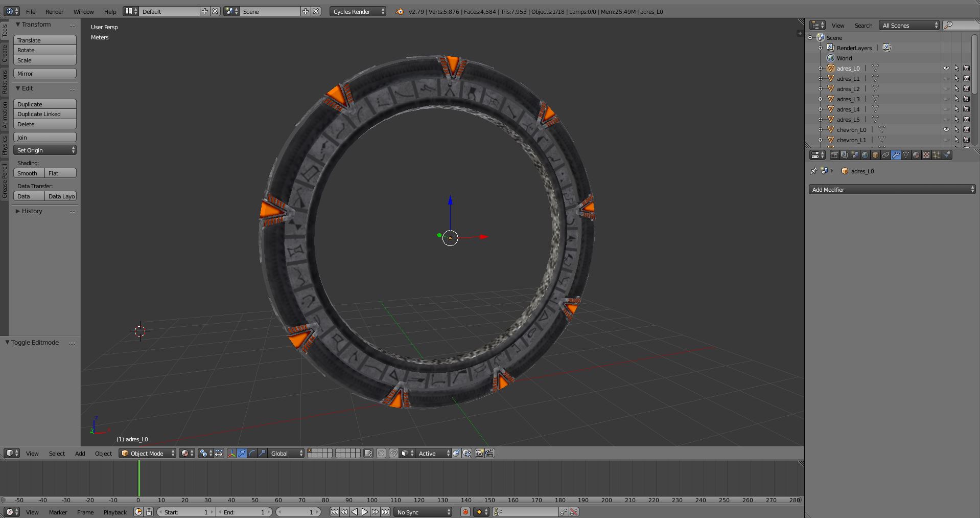The width and height of the screenshot is (980, 518).
Task: Click OpenGL render animation clapper icon
Action: 489,453
